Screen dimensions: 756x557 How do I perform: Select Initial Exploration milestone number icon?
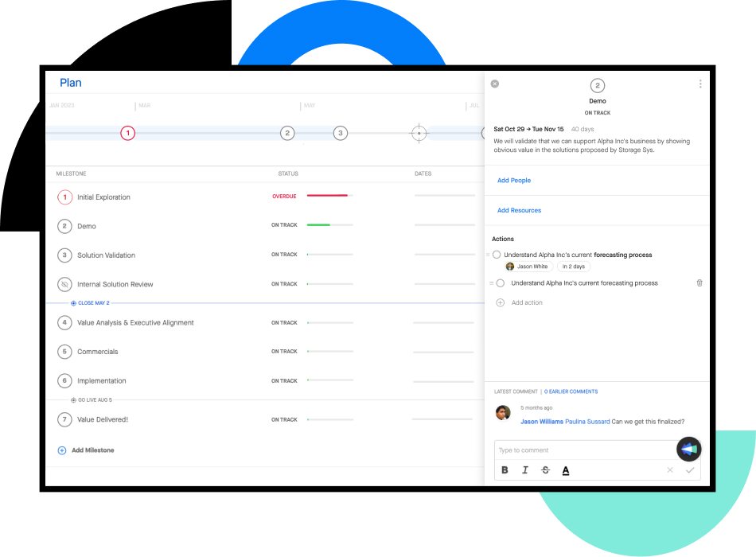(x=64, y=197)
